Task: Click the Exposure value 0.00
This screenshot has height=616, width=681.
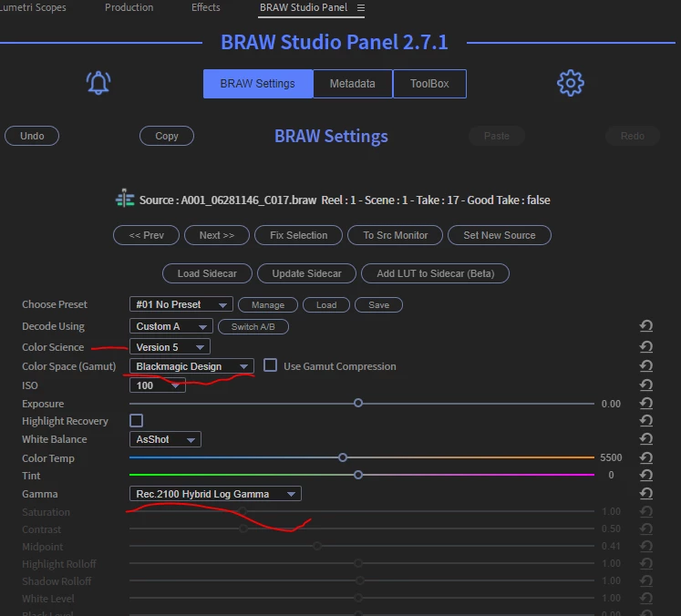Action: (x=611, y=404)
